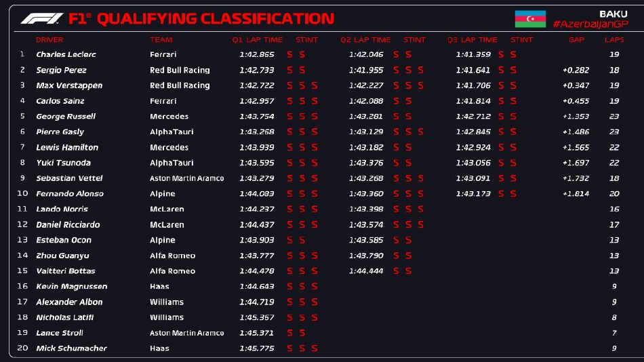Select the Mick Schumacher driver row name

(71, 348)
